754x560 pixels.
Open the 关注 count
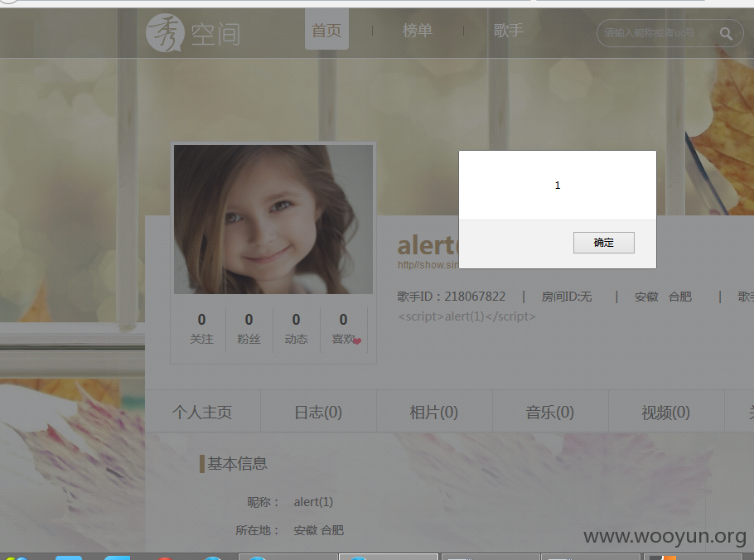pyautogui.click(x=201, y=329)
